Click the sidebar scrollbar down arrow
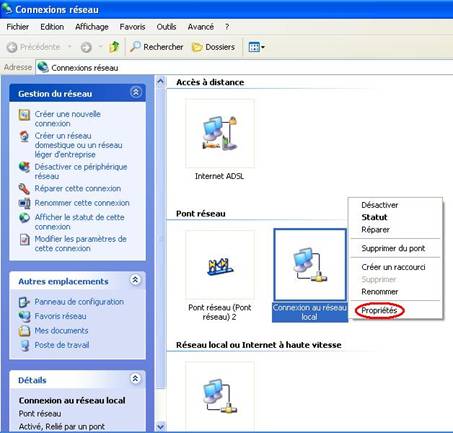Screen dimensions: 453x433 tap(161, 426)
